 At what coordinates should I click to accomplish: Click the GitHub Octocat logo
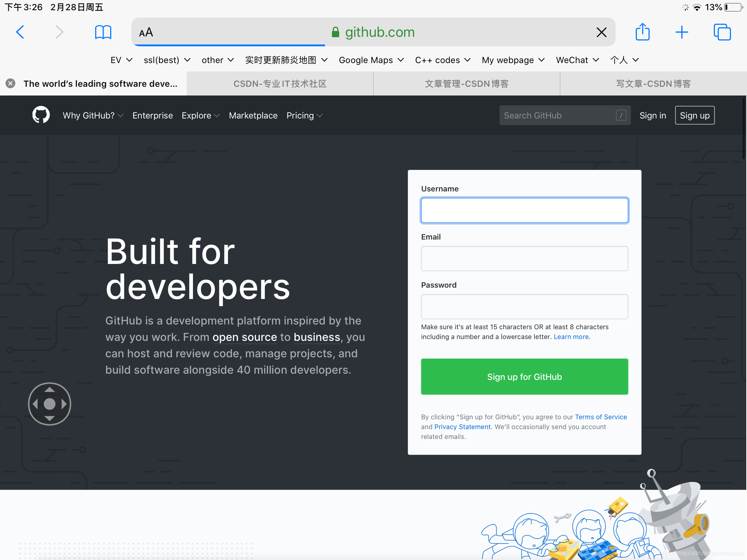[41, 115]
